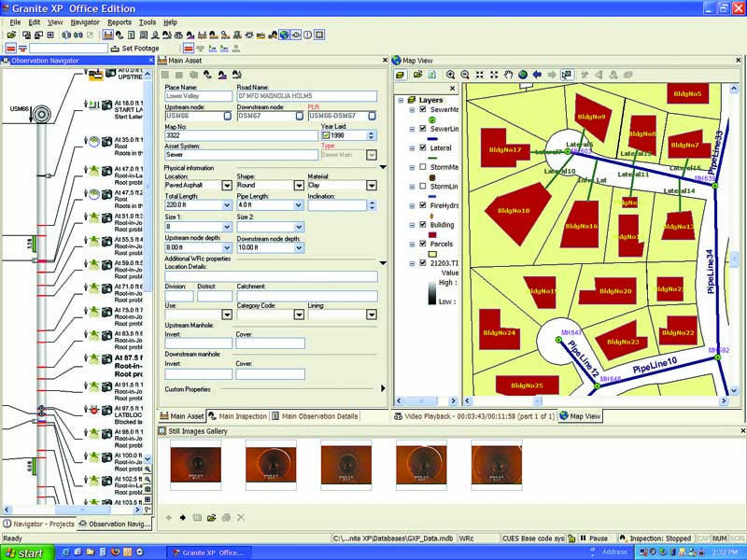The image size is (747, 560).
Task: Toggle the FireHydr layer checkbox
Action: (423, 205)
